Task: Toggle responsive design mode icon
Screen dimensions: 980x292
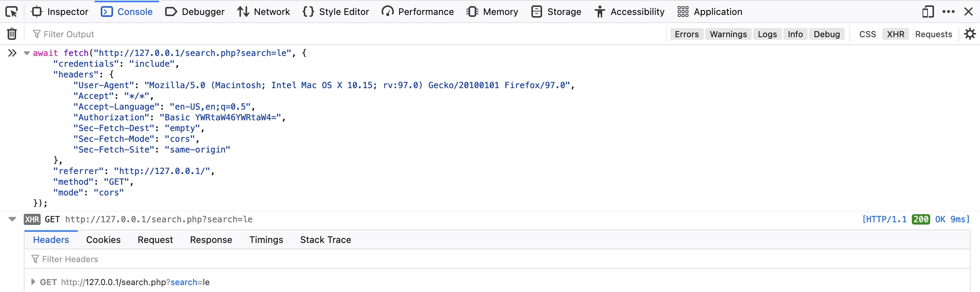Action: coord(928,12)
